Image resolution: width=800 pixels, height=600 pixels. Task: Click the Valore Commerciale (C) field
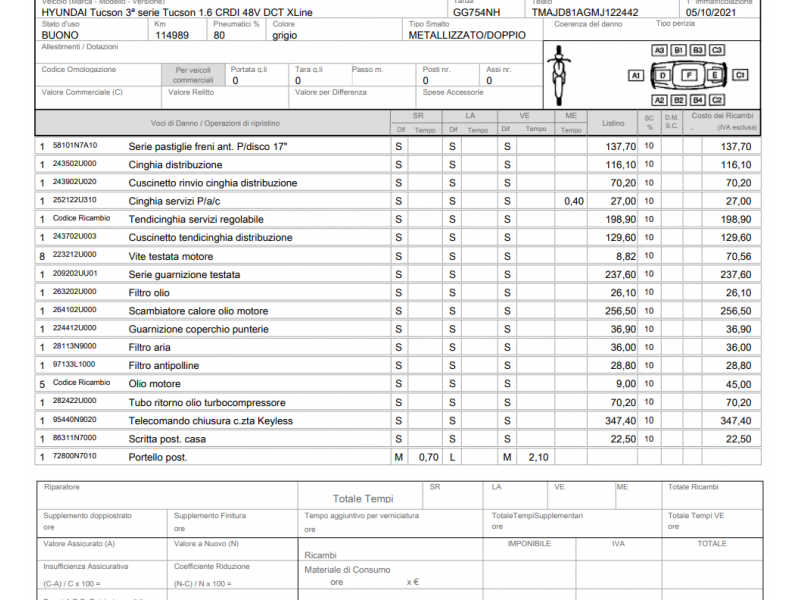[x=98, y=97]
